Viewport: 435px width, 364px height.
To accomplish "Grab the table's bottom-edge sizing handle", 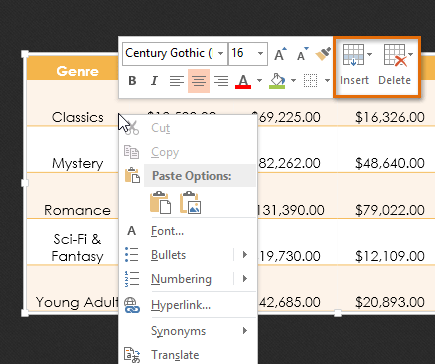I will point(338,313).
